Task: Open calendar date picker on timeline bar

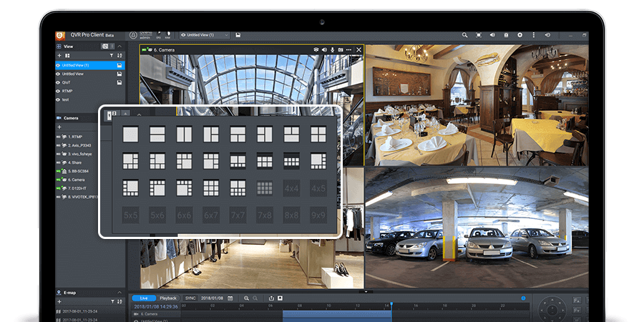Action: pos(230,298)
